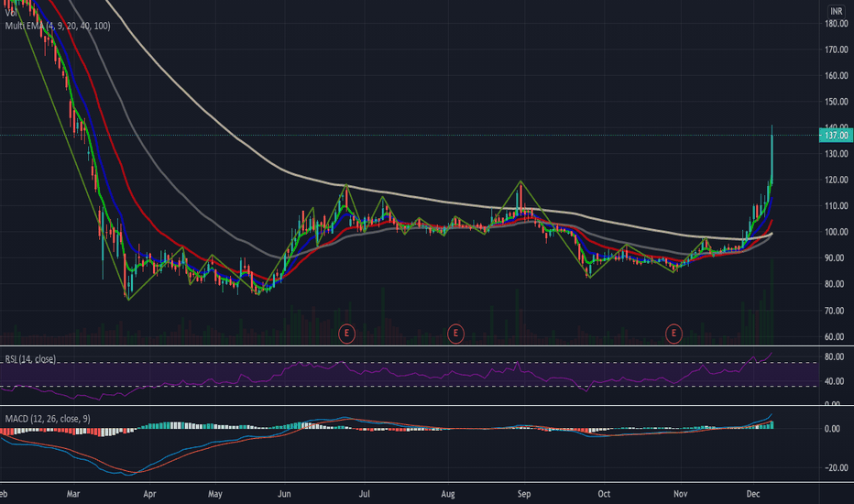Screen dimensions: 854x504
Task: Click the RSI 80.00 scale label
Action: click(836, 356)
